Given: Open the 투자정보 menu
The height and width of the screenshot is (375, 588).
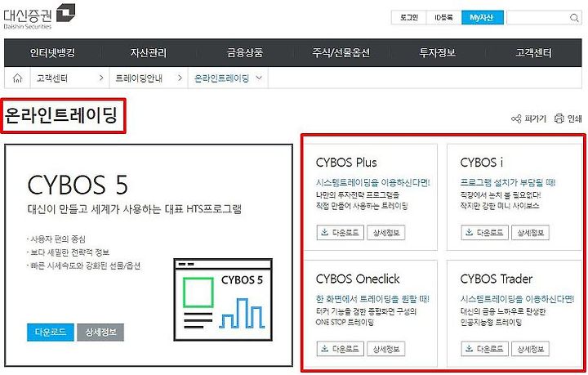Looking at the screenshot, I should point(437,52).
